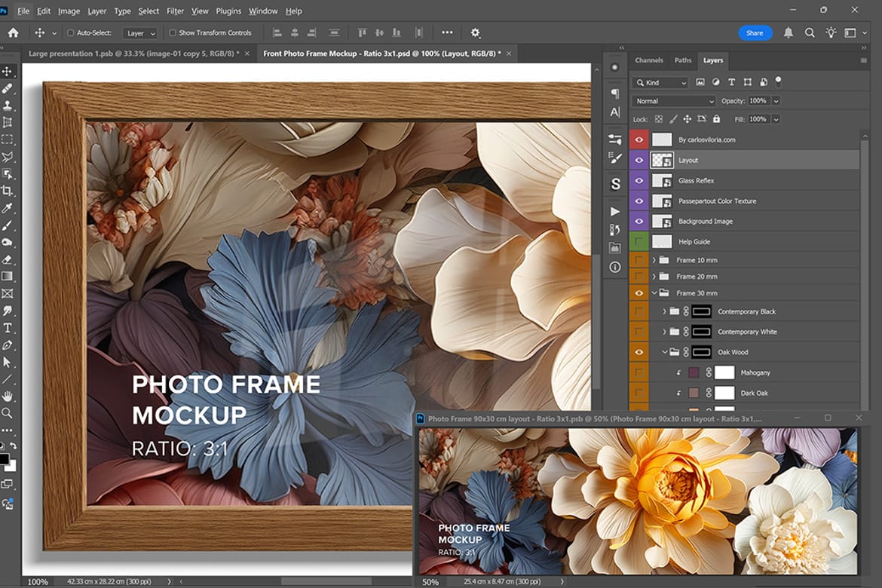Select the Move tool in the toolbar
Image resolution: width=882 pixels, height=588 pixels.
coord(8,72)
